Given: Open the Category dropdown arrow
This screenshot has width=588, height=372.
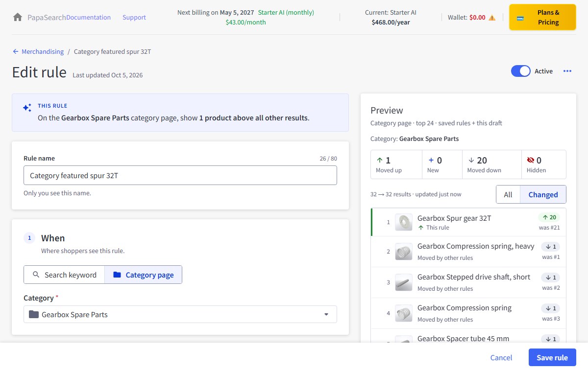Looking at the screenshot, I should (326, 314).
